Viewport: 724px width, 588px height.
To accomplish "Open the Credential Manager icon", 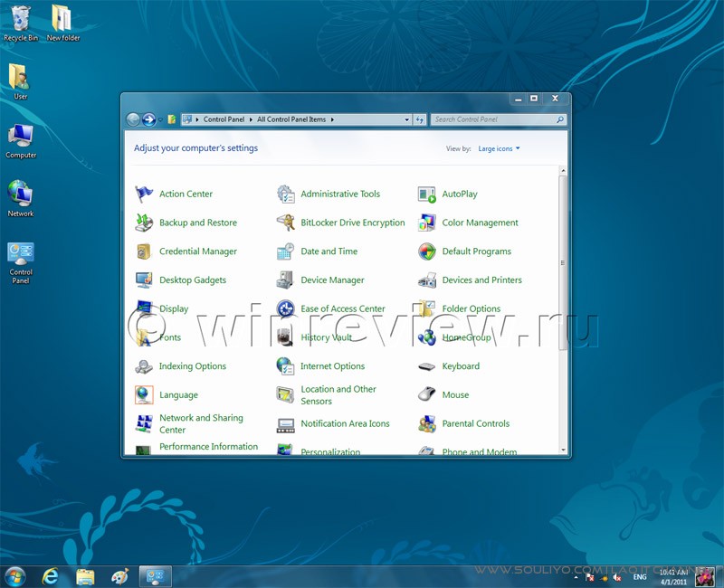I will tap(144, 251).
